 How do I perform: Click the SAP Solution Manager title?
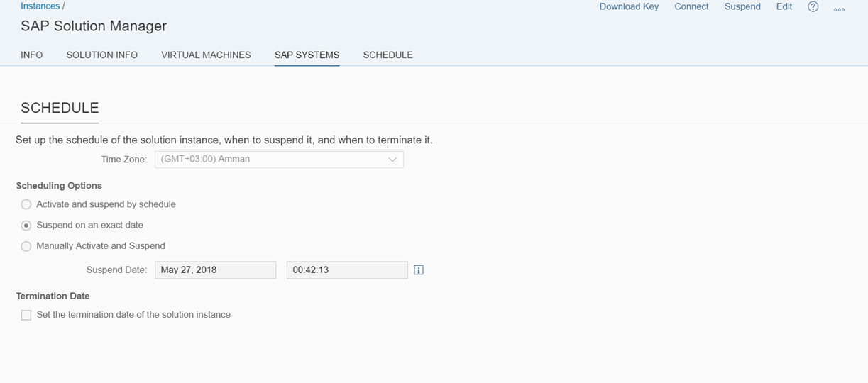coord(94,26)
